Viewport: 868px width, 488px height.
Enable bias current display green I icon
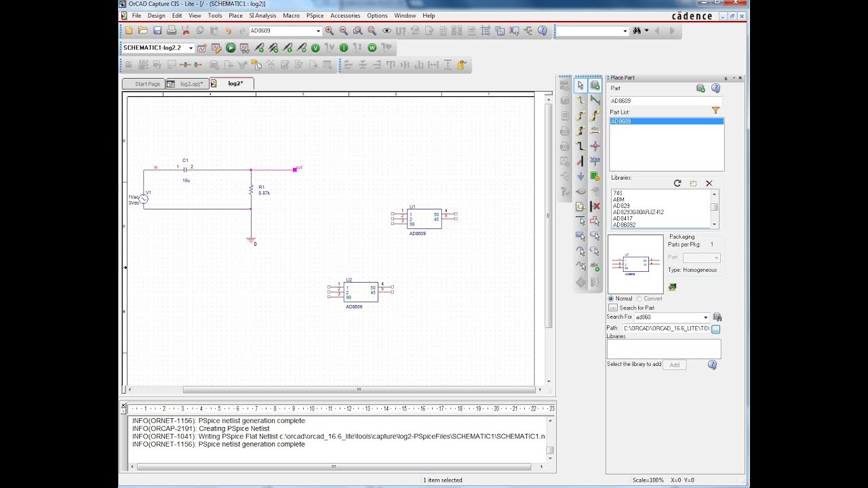[344, 48]
